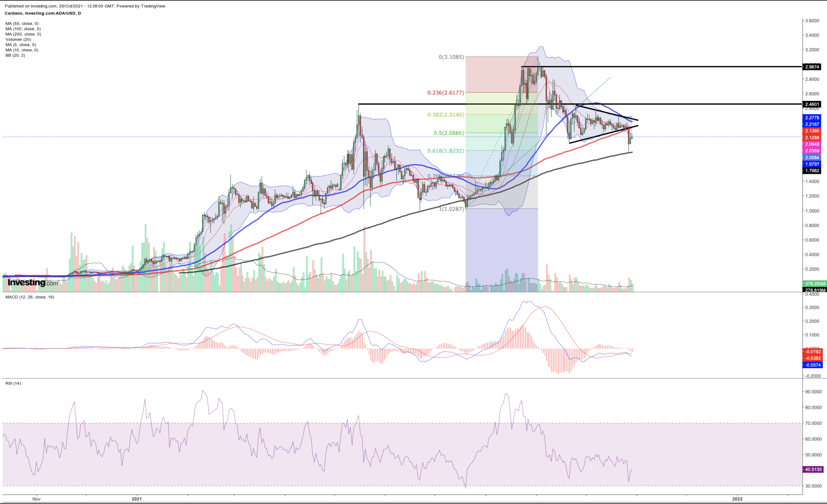This screenshot has width=827, height=504.
Task: Select the 'MA (100, close, 0)' indicator label
Action: click(x=23, y=29)
